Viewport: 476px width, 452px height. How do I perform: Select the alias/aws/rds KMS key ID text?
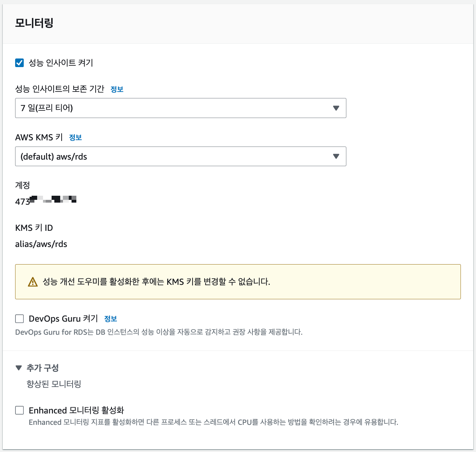(41, 244)
